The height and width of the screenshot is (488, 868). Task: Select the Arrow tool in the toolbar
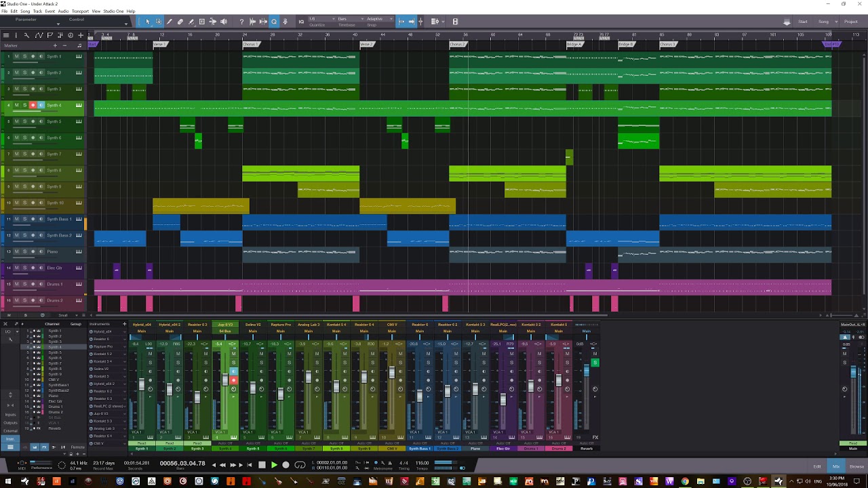point(148,22)
